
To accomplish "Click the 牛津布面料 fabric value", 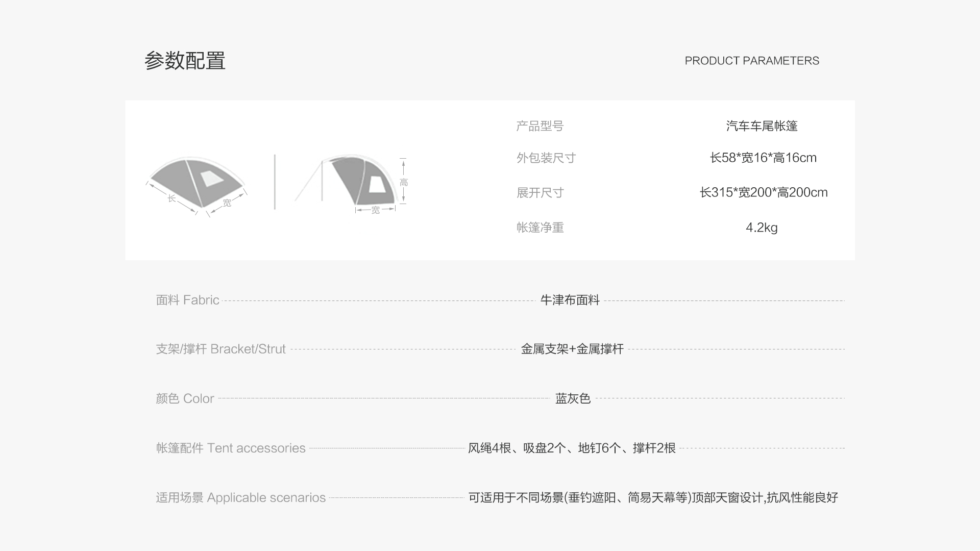I will point(570,300).
